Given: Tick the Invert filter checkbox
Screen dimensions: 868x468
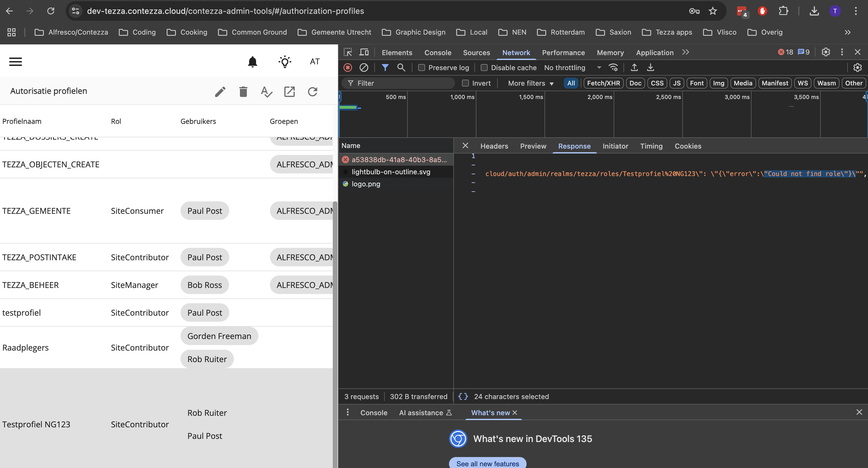Looking at the screenshot, I should click(x=465, y=83).
